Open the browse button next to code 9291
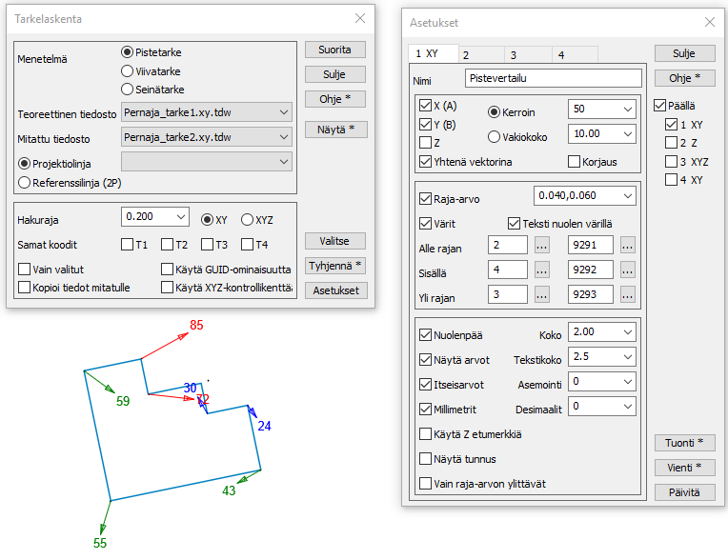 (628, 246)
